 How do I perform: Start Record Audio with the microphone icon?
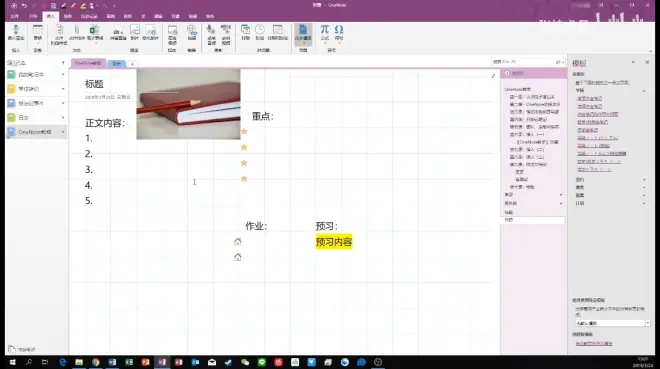click(x=211, y=34)
